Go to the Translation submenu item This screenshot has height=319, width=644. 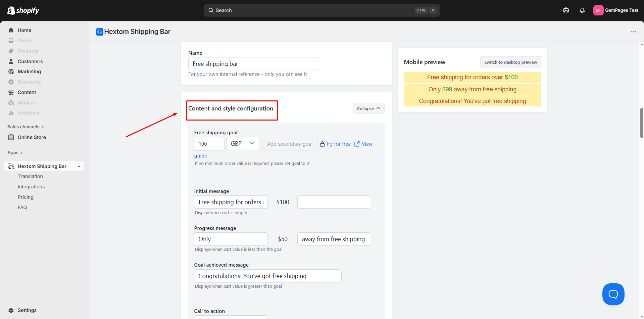point(30,176)
